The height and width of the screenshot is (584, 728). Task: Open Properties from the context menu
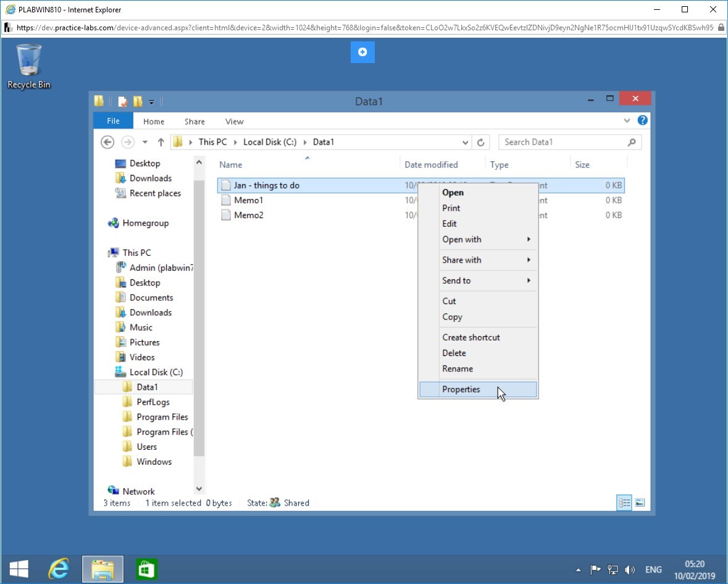tap(478, 389)
